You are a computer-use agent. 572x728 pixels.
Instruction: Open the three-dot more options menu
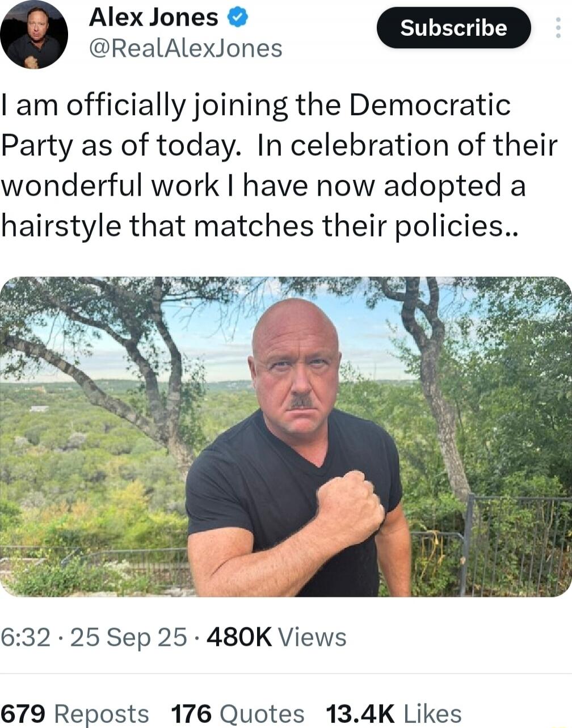pos(558,27)
